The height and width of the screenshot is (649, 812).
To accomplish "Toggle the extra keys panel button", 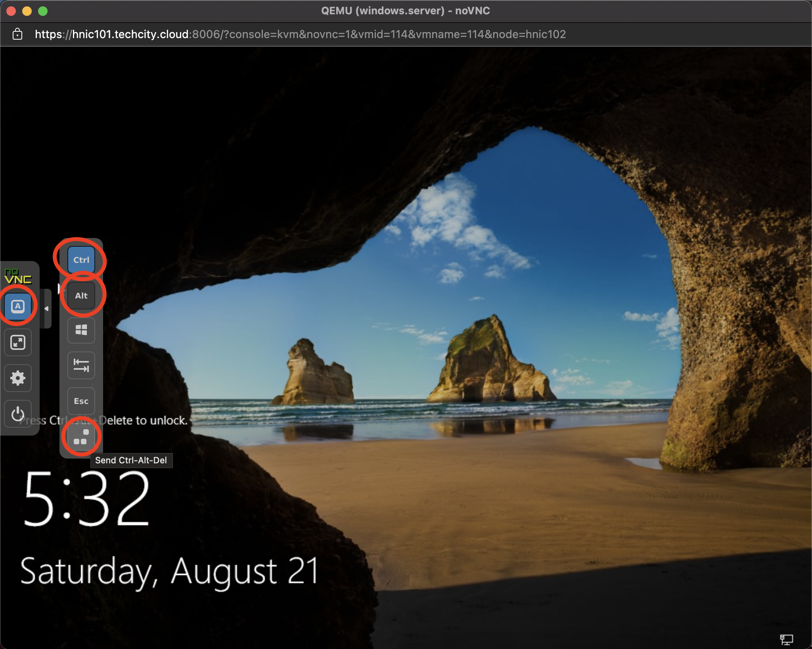I will (x=18, y=307).
